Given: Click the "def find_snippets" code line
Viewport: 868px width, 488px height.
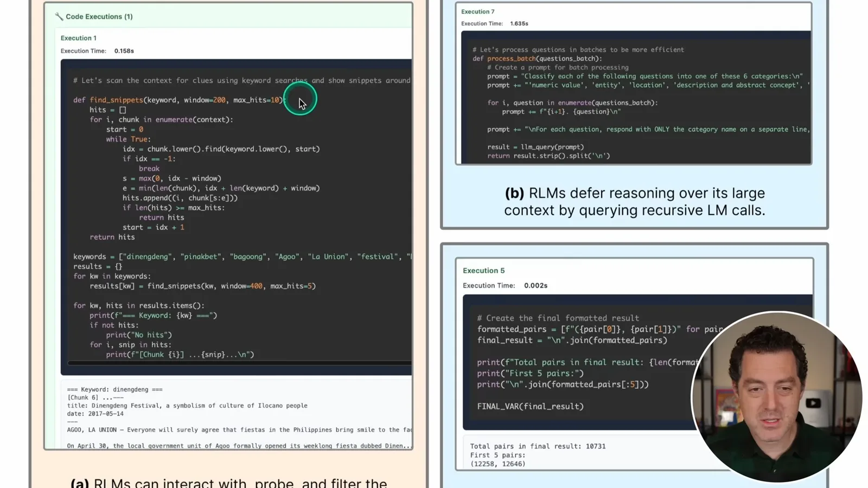Looking at the screenshot, I should (179, 100).
